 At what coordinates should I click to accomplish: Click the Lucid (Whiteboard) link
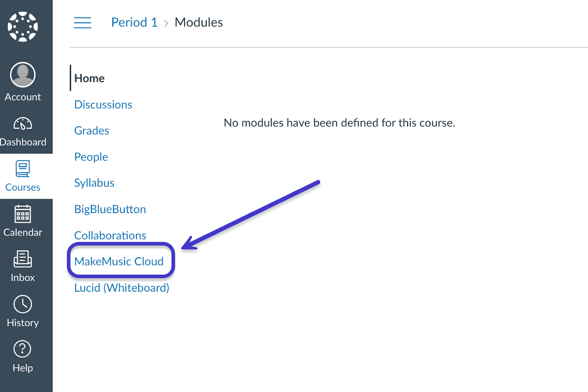pos(122,288)
